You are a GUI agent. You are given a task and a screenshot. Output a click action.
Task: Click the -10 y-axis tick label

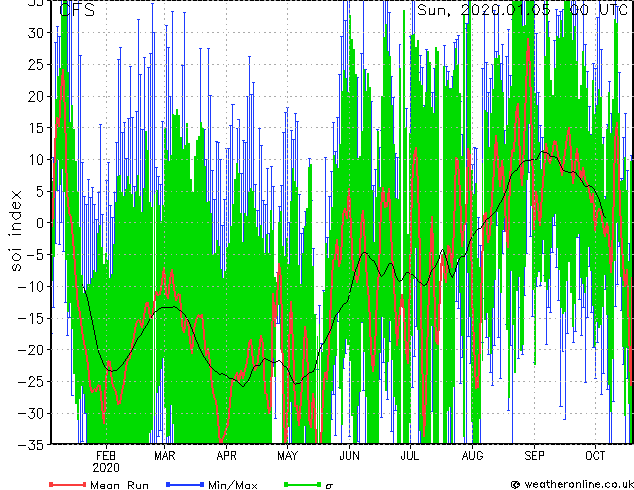tap(31, 286)
